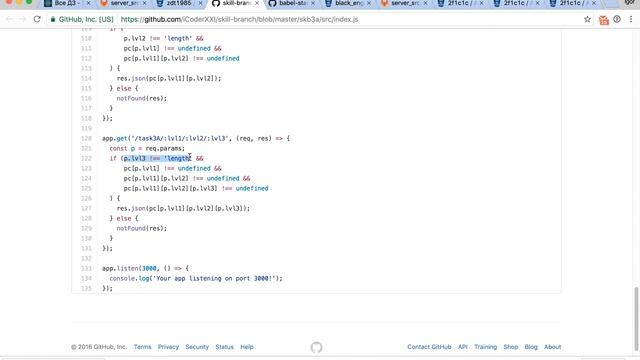This screenshot has height=360, width=640.
Task: Click 'const p = req.params;' code line
Action: 147,148
